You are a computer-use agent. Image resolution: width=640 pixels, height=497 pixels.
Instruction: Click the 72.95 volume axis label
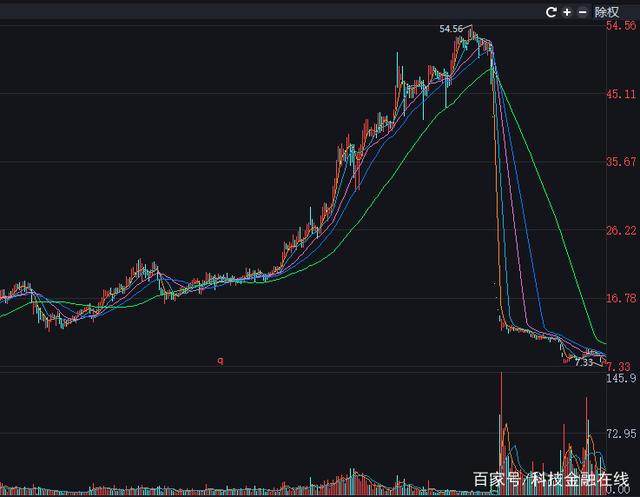point(621,435)
